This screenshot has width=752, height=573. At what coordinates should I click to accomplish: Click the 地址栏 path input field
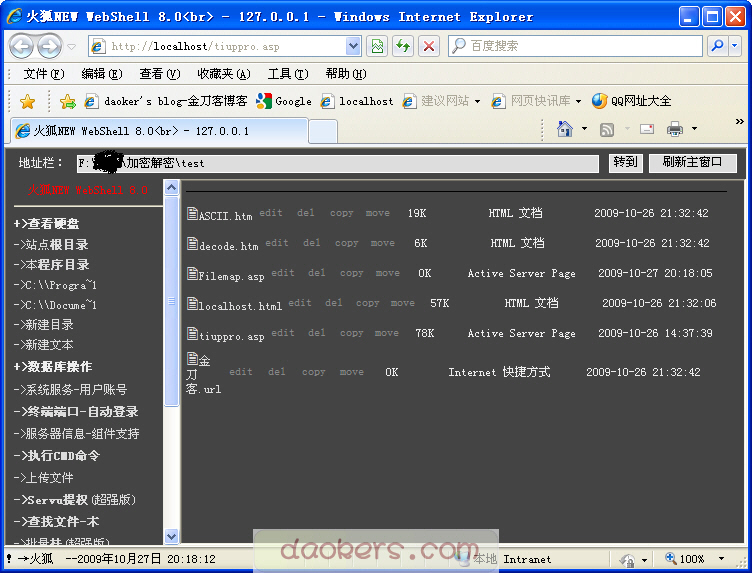click(338, 163)
